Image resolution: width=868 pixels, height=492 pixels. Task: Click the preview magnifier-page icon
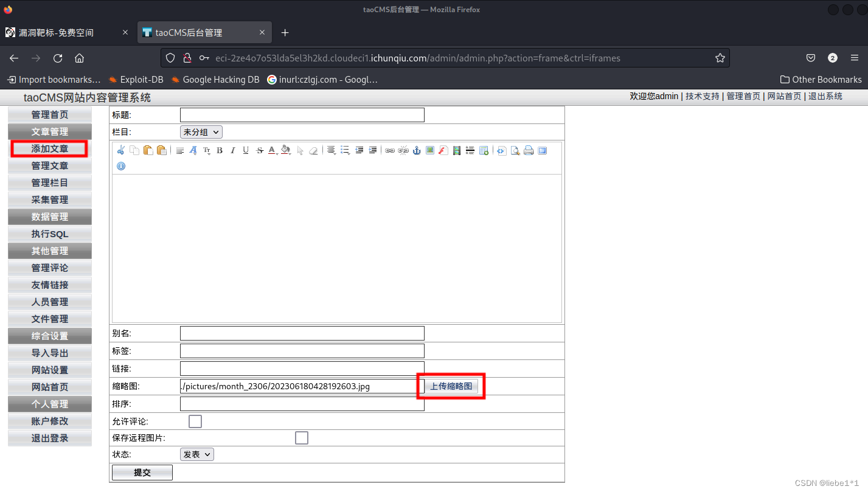(x=515, y=150)
